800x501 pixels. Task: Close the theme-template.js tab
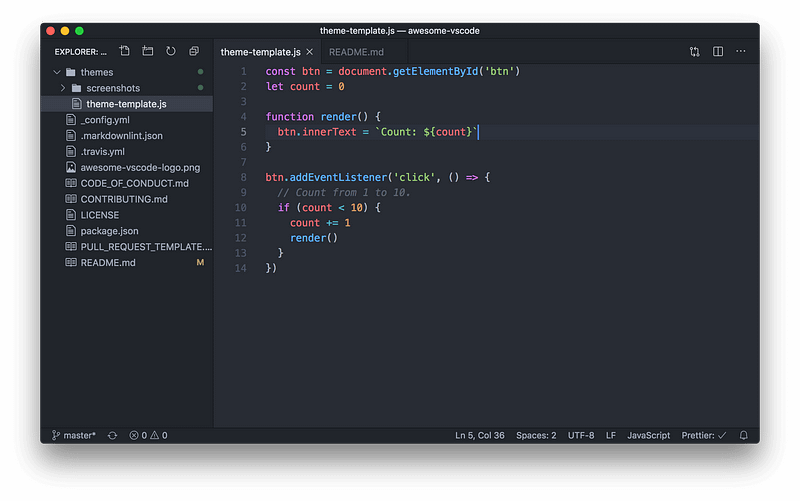coord(309,52)
